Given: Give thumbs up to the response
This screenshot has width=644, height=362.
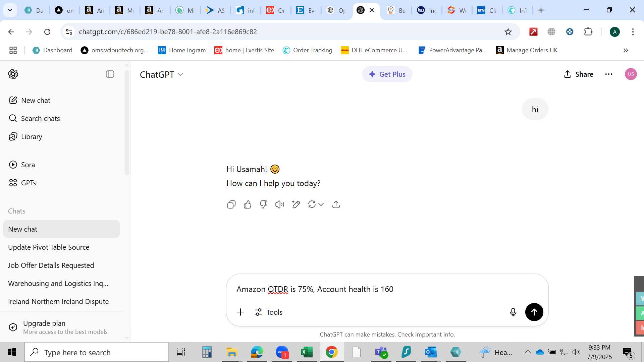Looking at the screenshot, I should tap(248, 204).
